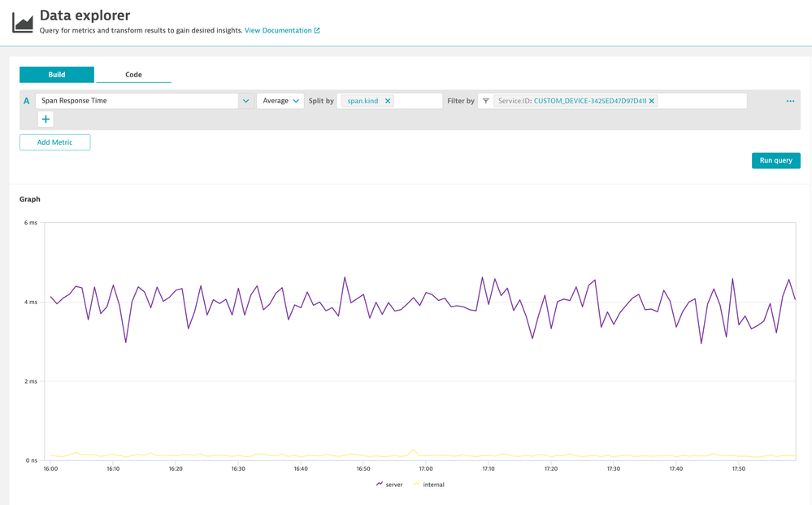Screen dimensions: 812x505
Task: Switch to the Code tab
Action: 133,75
